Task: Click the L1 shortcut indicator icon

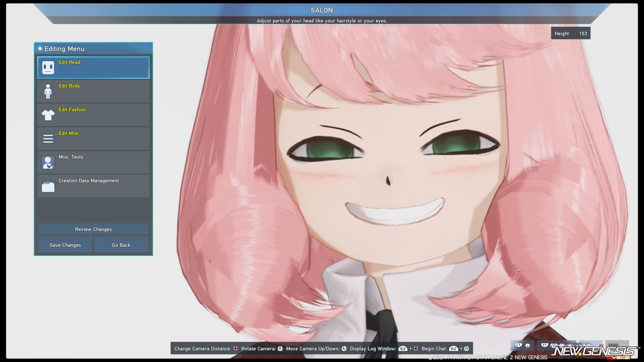Action: coord(518,345)
